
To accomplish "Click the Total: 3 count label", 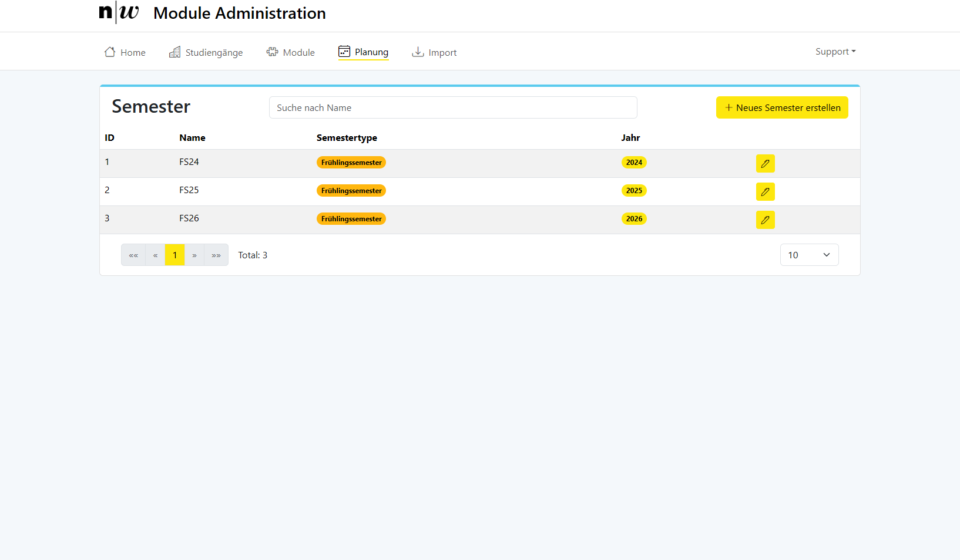I will tap(253, 255).
